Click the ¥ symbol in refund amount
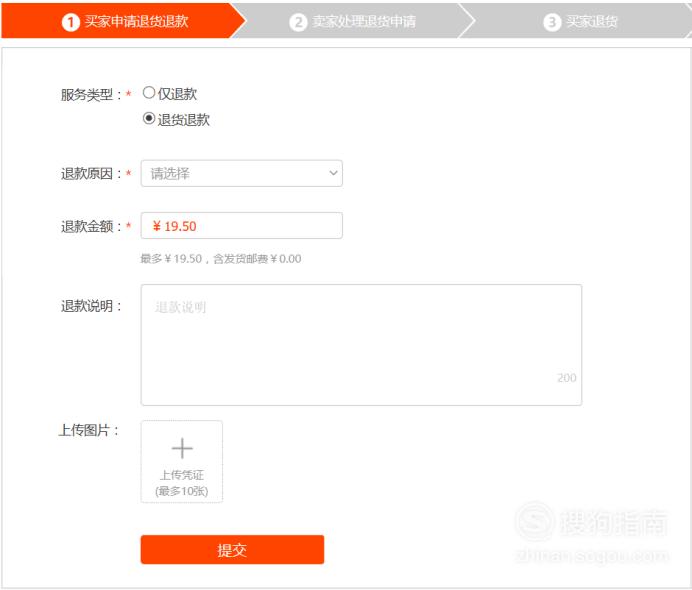Image resolution: width=692 pixels, height=590 pixels. tap(156, 226)
